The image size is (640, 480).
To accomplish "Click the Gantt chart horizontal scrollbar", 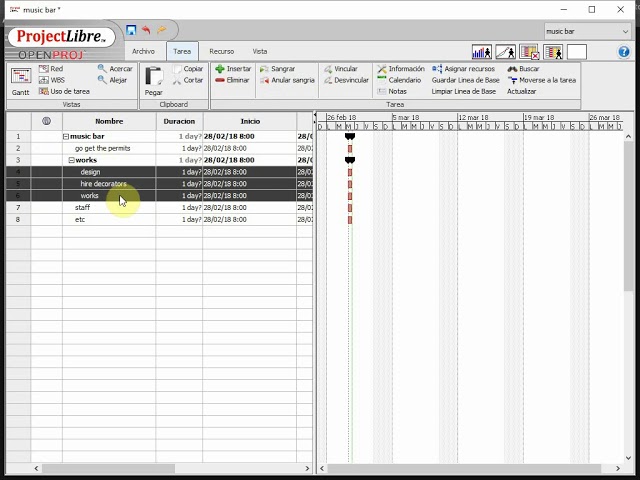I will coord(464,468).
